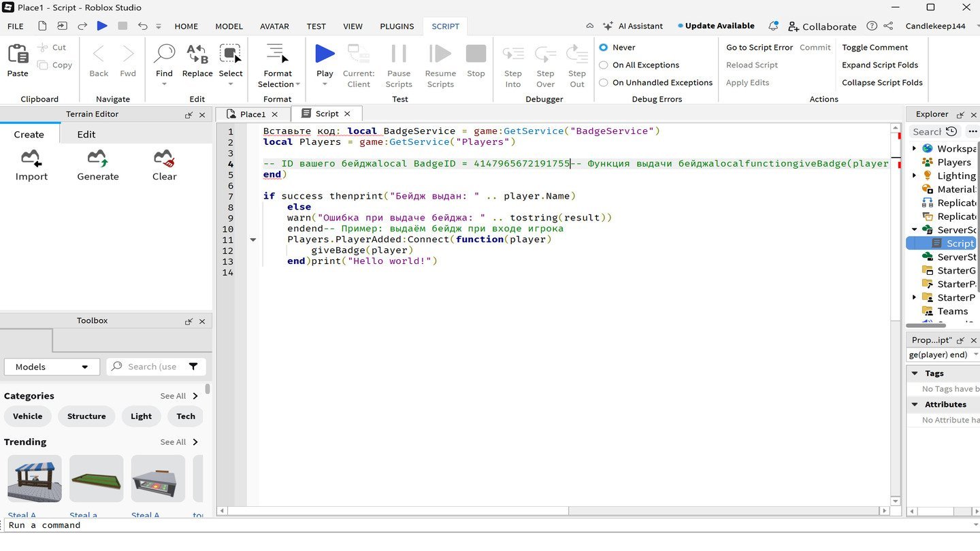The image size is (980, 551).
Task: Collapse the code fold arrow on line 11
Action: [253, 240]
